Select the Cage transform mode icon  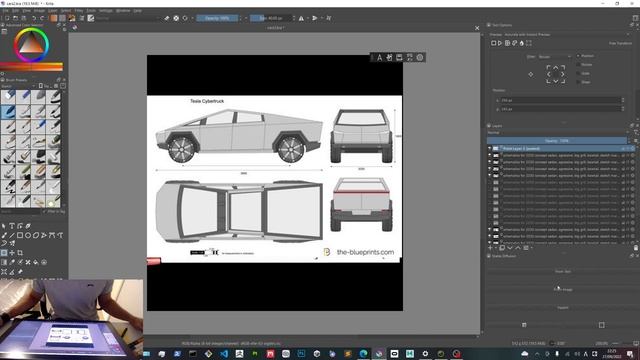coord(514,43)
